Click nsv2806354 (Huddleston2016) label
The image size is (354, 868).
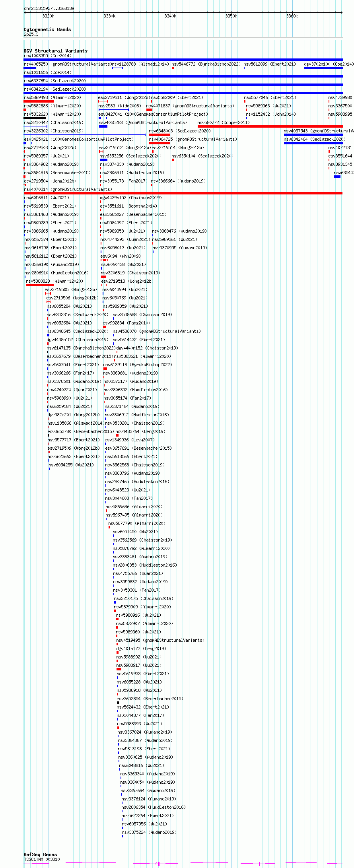tap(154, 807)
